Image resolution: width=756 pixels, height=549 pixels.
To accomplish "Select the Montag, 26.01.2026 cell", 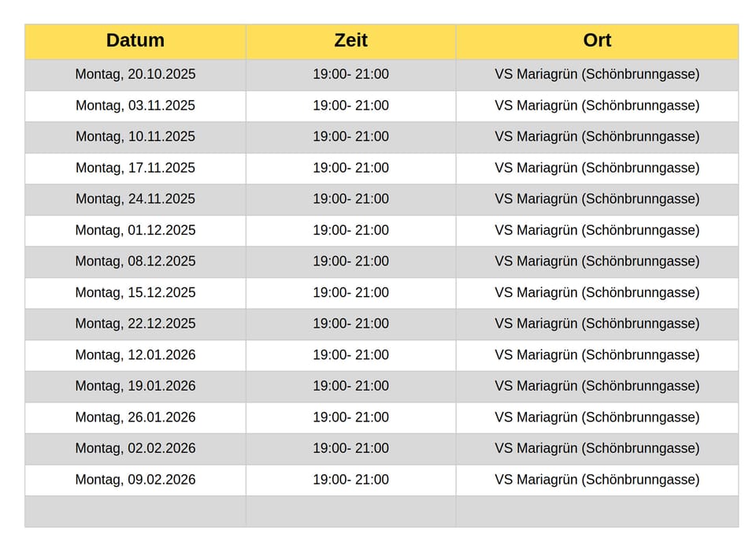I will (x=135, y=417).
